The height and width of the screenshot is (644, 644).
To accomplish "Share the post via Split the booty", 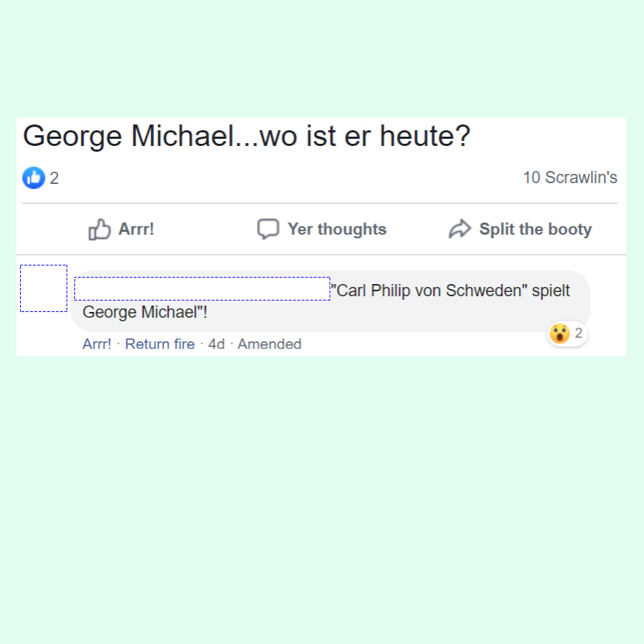I will click(x=535, y=229).
